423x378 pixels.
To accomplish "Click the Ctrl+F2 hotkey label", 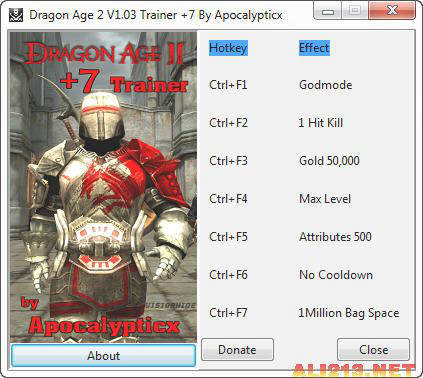I will click(x=228, y=123).
